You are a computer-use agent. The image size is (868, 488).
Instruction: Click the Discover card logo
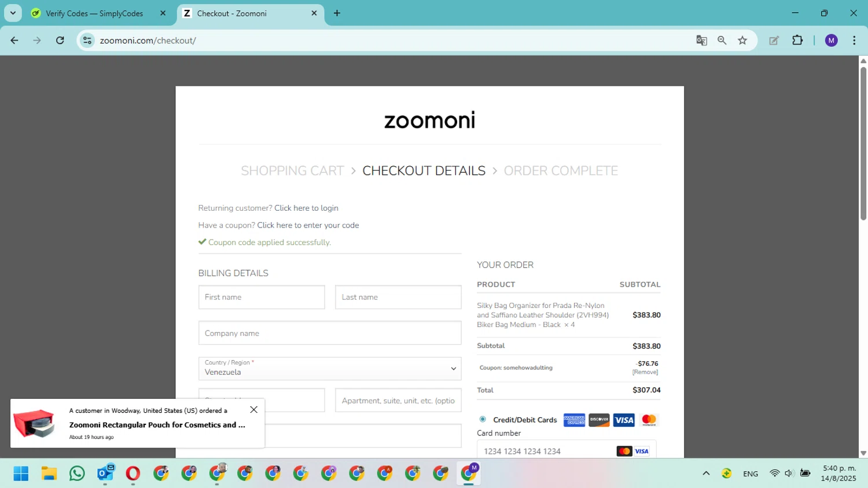(x=599, y=420)
